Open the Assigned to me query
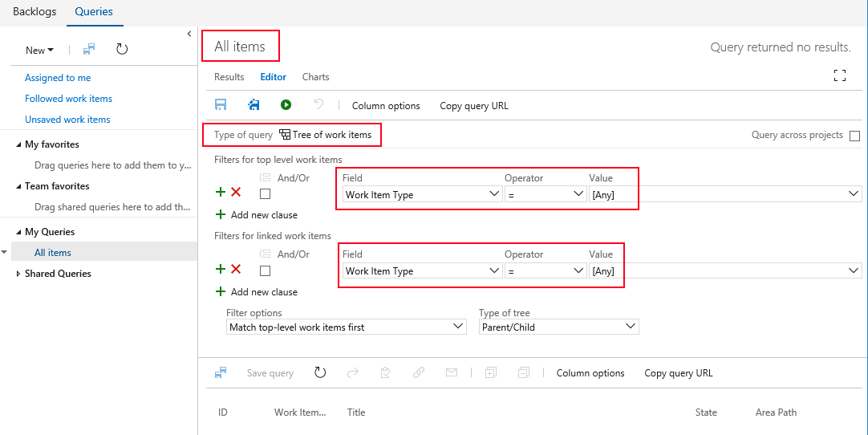This screenshot has width=868, height=435. point(58,78)
